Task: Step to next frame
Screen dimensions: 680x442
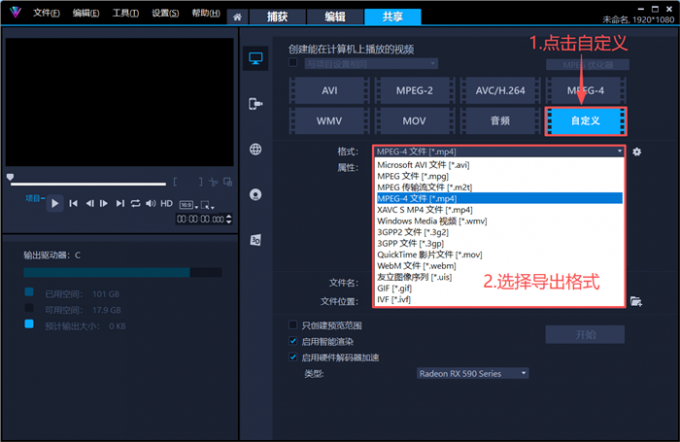Action: tap(104, 203)
